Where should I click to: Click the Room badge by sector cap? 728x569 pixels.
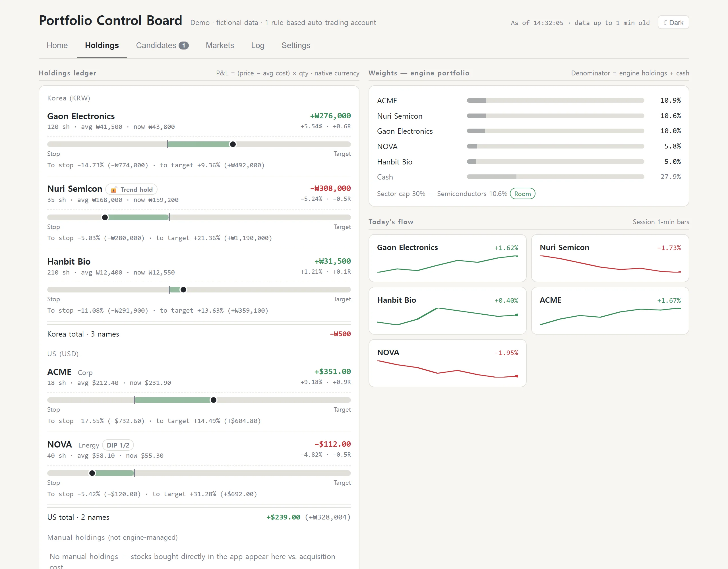tap(522, 194)
